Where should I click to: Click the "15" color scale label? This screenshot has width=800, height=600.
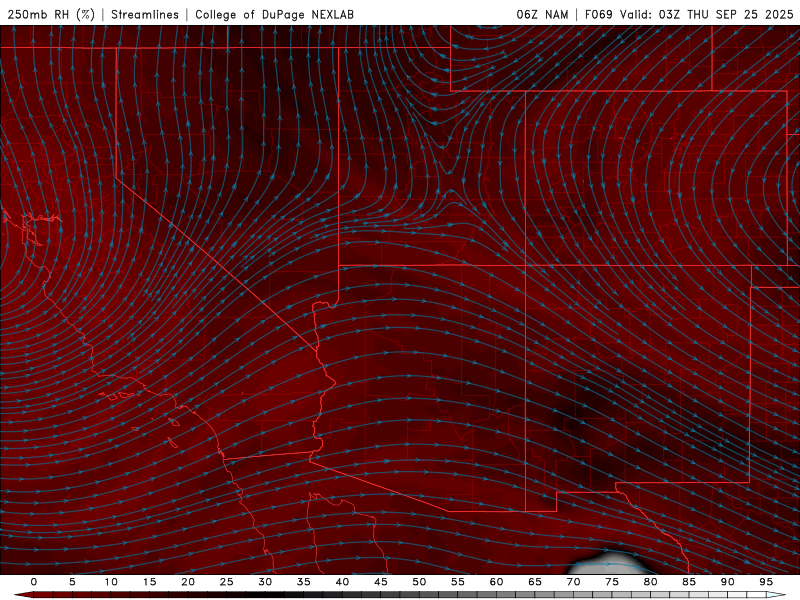click(x=149, y=582)
